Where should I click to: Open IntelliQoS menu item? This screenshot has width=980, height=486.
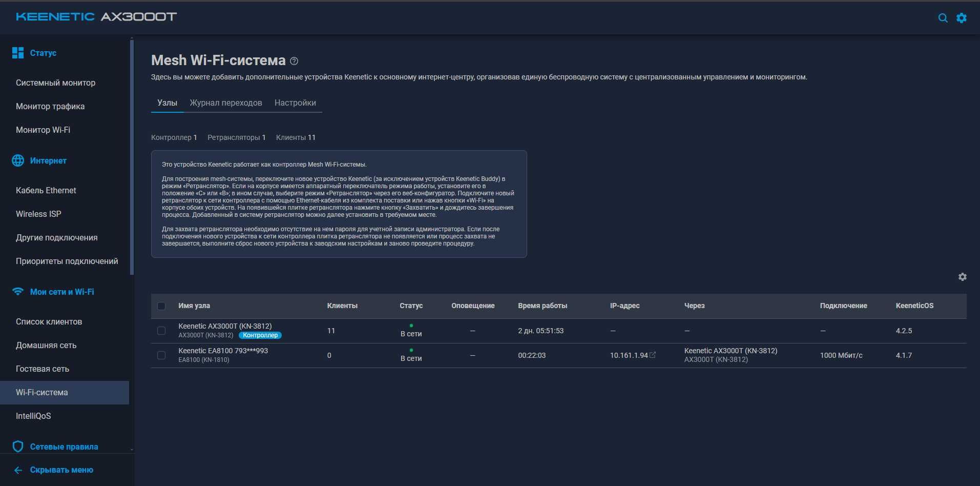[x=33, y=416]
